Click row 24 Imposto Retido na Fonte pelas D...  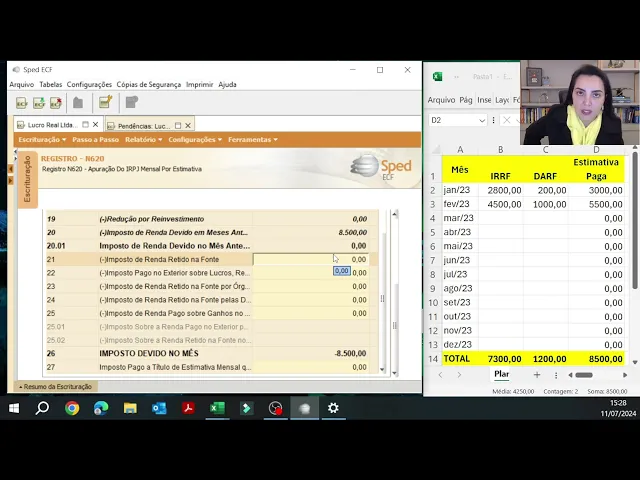pyautogui.click(x=211, y=300)
